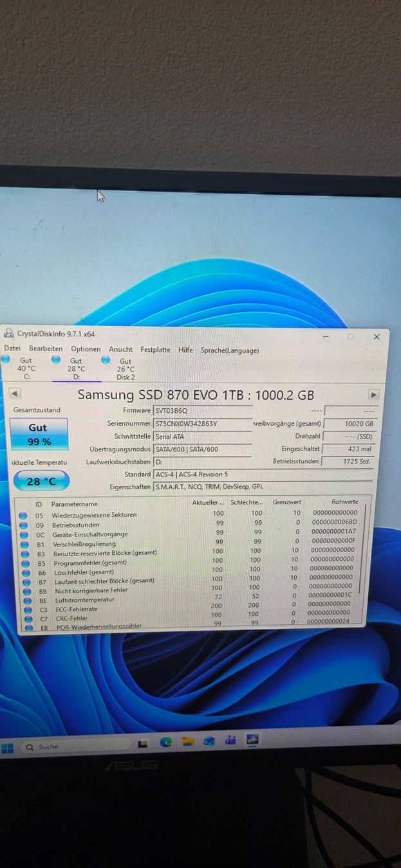Select the Wiederzugewiesene Sektoren attribute name
The image size is (401, 868).
click(x=94, y=515)
